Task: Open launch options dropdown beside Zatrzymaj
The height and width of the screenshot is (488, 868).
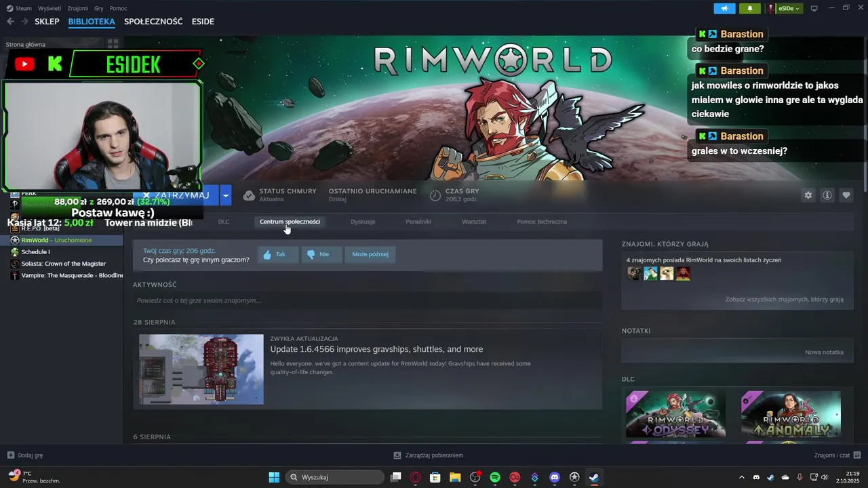Action: [x=226, y=195]
